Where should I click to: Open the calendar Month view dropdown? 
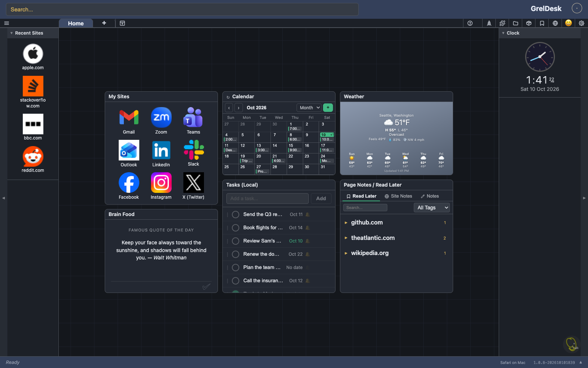click(x=309, y=108)
